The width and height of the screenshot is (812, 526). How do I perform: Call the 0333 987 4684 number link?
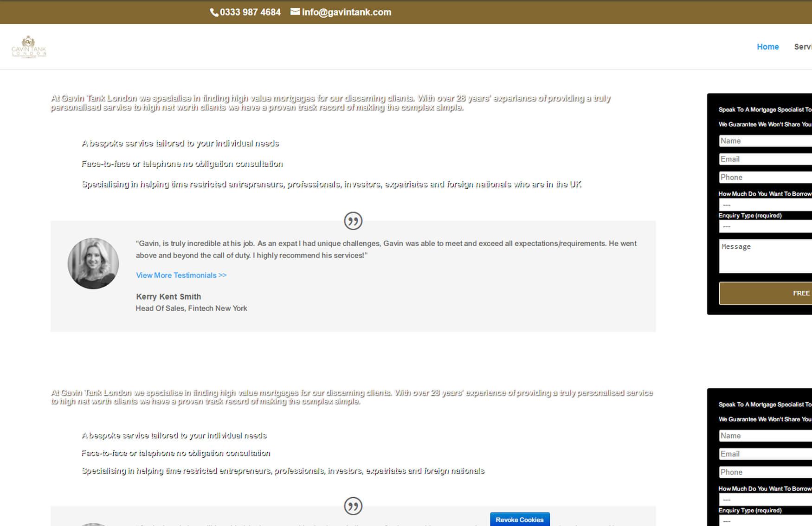[x=250, y=12]
